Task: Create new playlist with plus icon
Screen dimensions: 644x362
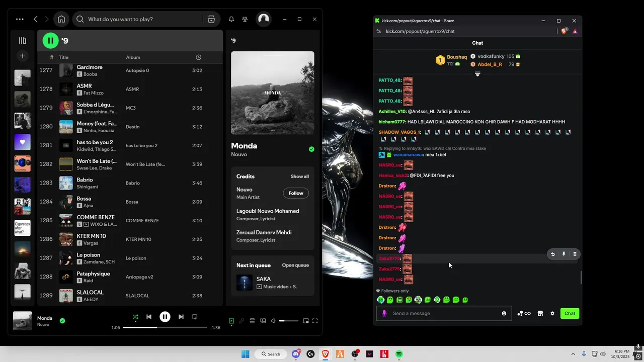Action: click(22, 56)
